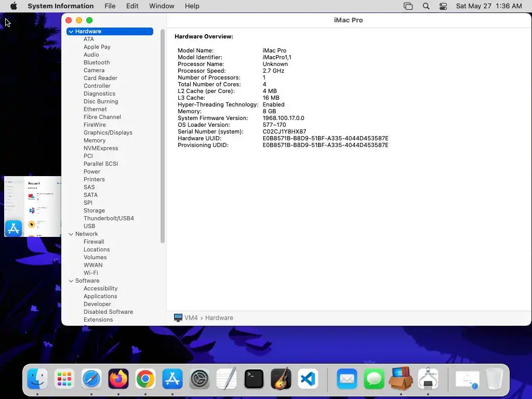This screenshot has height=399, width=532.
Task: Open the System Information menu
Action: (x=61, y=6)
